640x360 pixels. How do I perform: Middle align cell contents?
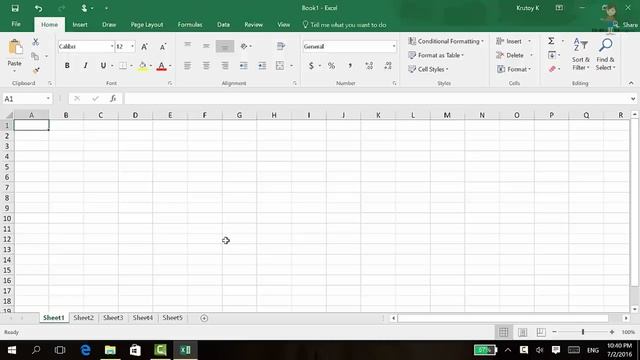click(x=206, y=46)
